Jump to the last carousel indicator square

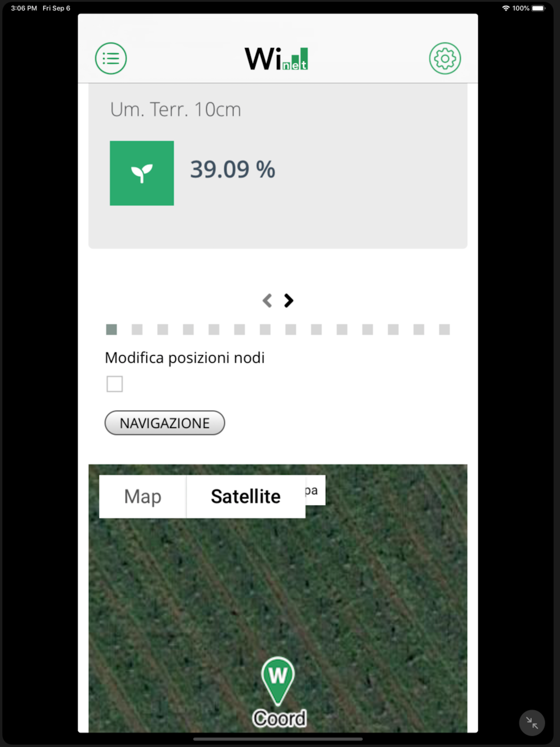click(445, 329)
